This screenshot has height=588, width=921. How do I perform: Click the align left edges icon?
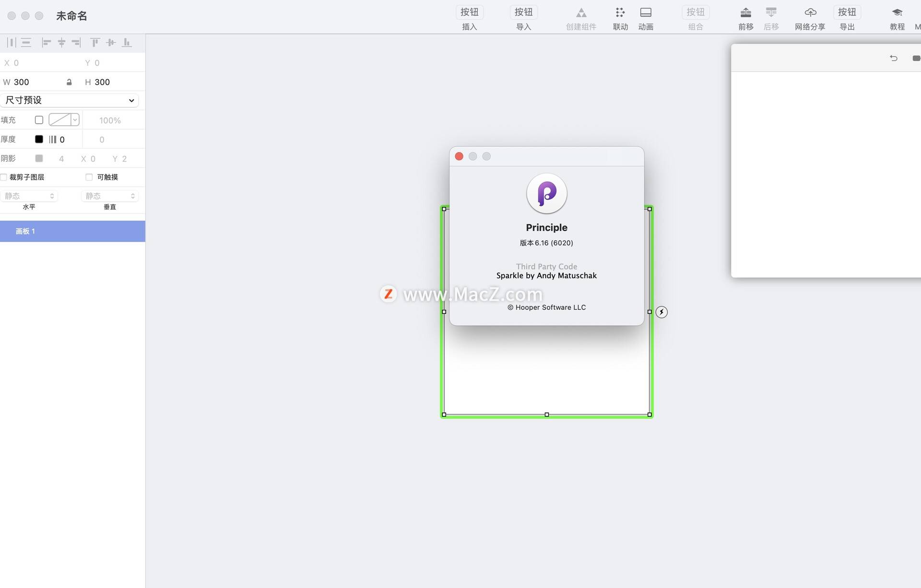46,43
